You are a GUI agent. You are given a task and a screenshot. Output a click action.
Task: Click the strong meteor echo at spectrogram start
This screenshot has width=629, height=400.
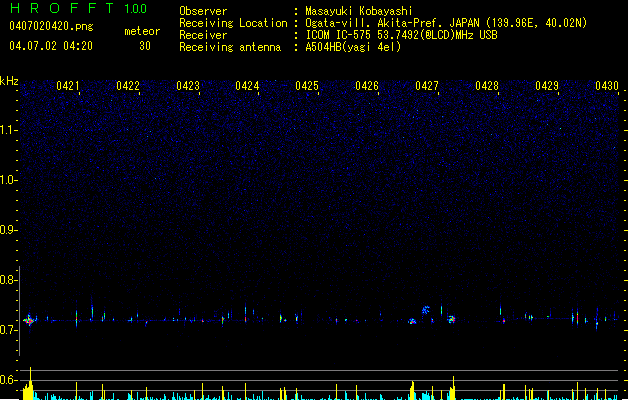[x=29, y=320]
